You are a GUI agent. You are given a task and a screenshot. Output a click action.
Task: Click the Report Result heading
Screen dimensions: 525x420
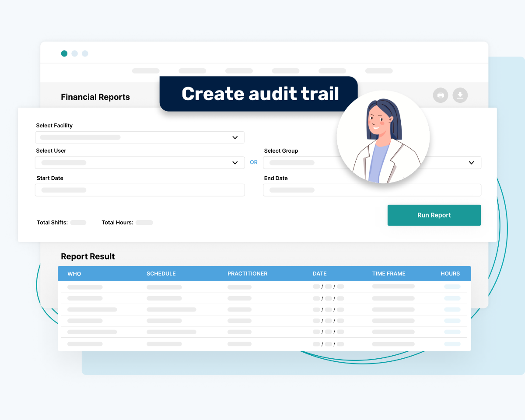[x=88, y=256]
